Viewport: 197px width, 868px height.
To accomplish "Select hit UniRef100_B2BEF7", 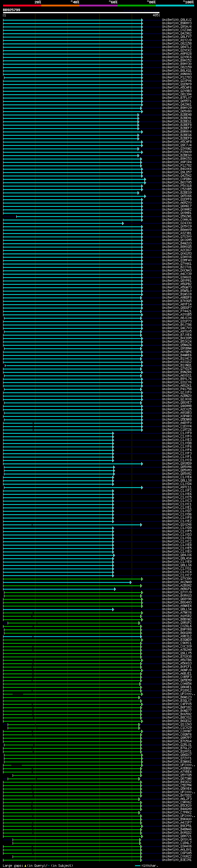I will [x=177, y=128].
